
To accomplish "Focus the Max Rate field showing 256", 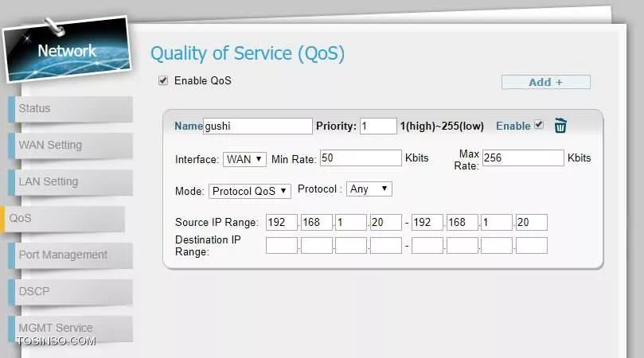I will click(x=523, y=158).
